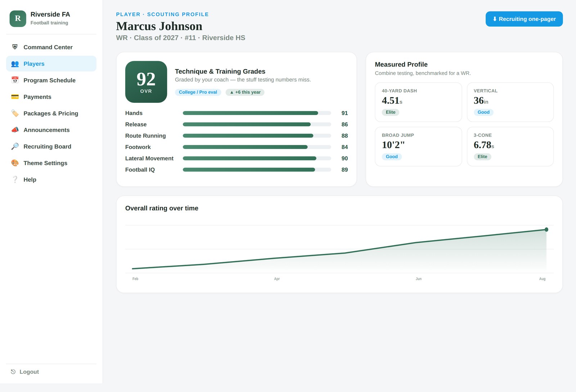Click the Program Schedule calendar icon
Screen dimensions: 576x392
tap(15, 80)
